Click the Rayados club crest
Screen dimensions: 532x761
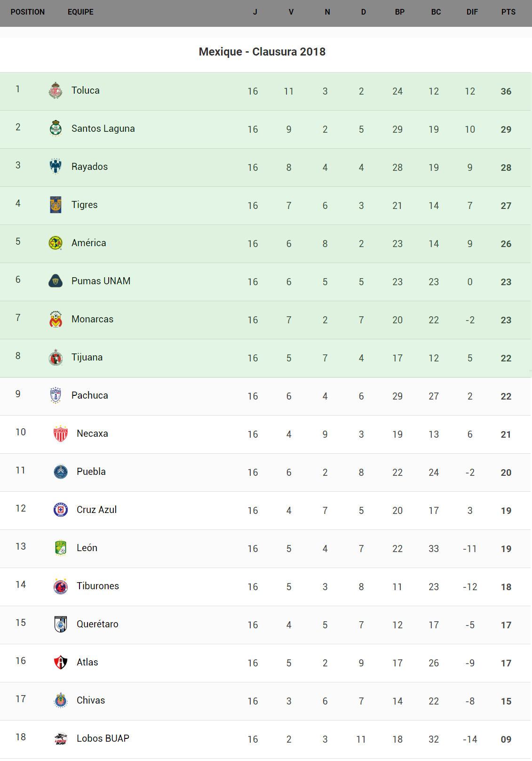(56, 167)
